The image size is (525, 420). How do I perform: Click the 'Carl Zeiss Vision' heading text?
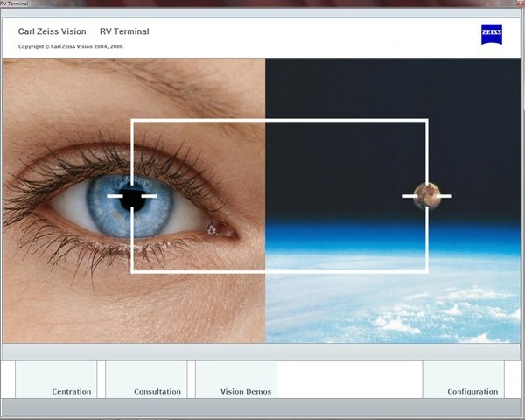point(52,31)
